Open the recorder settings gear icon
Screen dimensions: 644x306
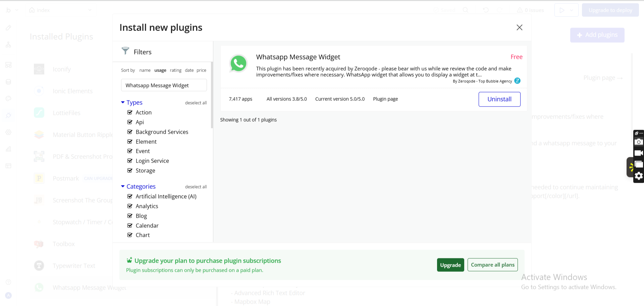[639, 176]
